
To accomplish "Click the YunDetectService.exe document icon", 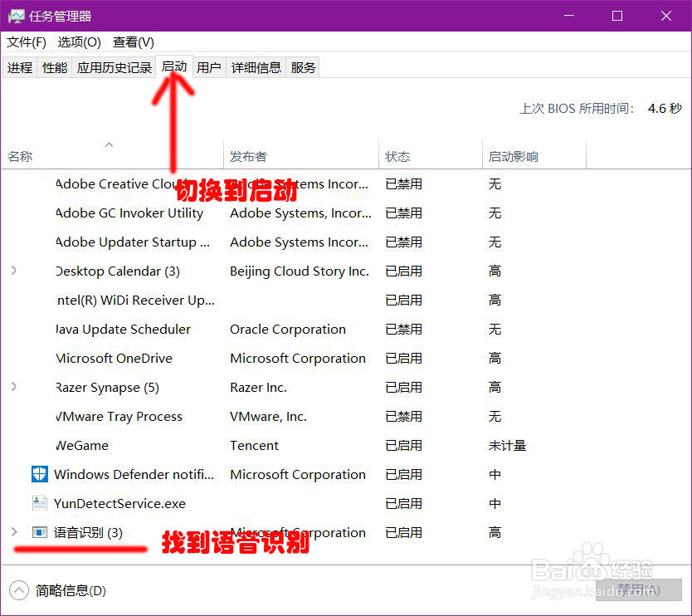I will click(39, 503).
